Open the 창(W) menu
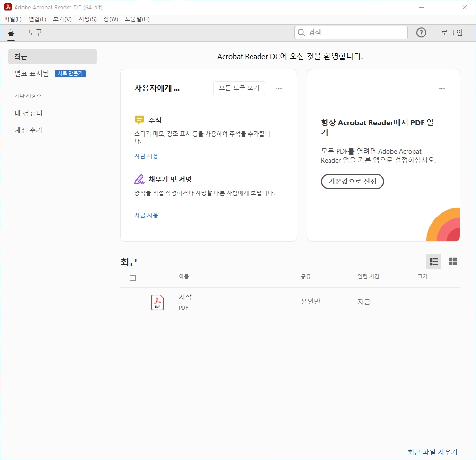The image size is (476, 460). pyautogui.click(x=111, y=19)
